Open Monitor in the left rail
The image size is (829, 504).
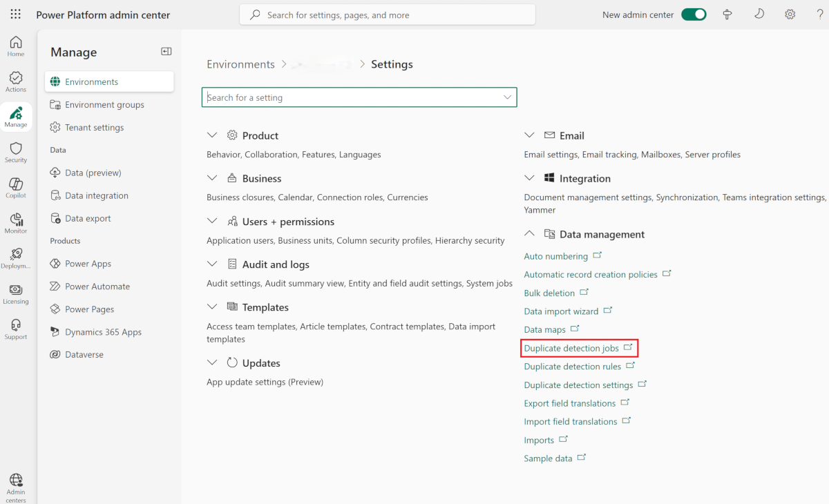(16, 223)
